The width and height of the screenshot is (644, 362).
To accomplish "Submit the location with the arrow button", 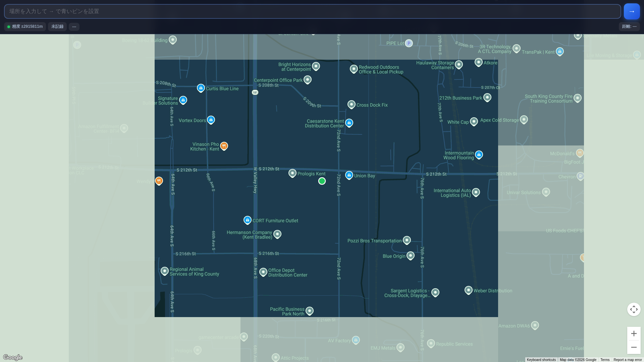I will pyautogui.click(x=632, y=11).
